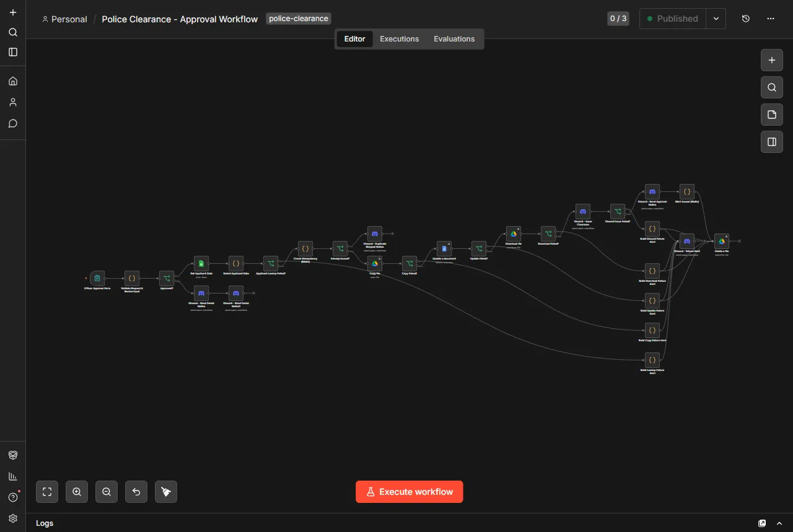Select the Delete a file Drive node
The height and width of the screenshot is (532, 793).
tap(722, 242)
